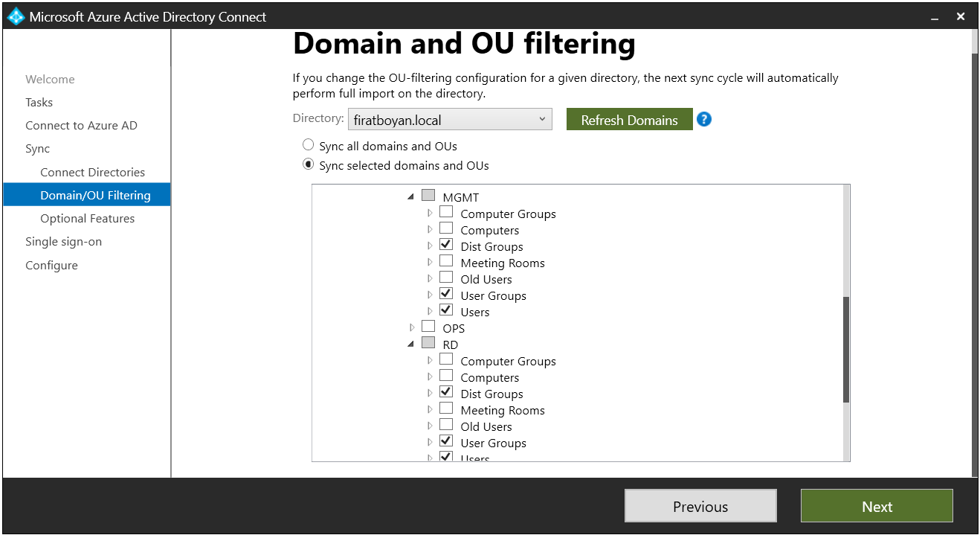This screenshot has height=535, width=980.
Task: Click User Groups label under RD
Action: tap(493, 443)
